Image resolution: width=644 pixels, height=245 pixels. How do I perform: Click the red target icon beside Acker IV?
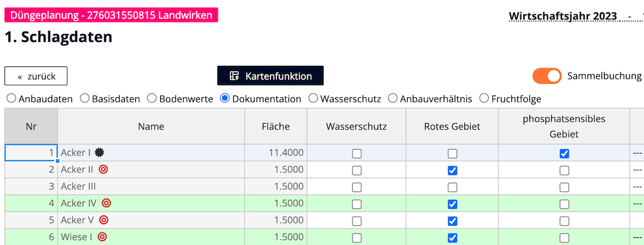tap(106, 203)
